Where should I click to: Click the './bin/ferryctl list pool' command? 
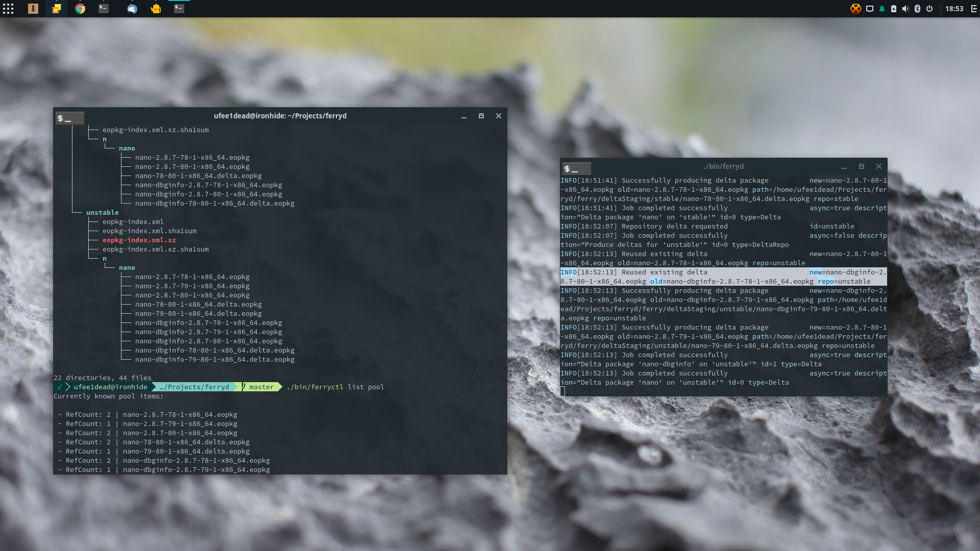coord(335,387)
